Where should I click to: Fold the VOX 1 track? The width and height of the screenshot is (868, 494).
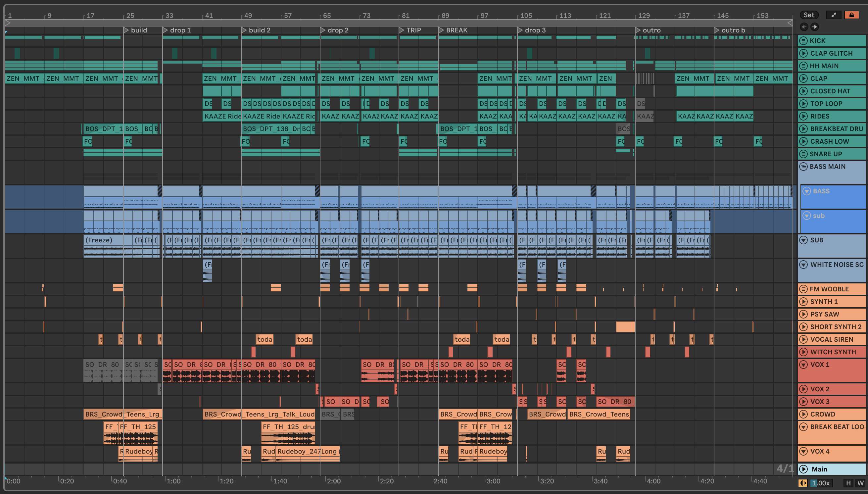click(803, 365)
